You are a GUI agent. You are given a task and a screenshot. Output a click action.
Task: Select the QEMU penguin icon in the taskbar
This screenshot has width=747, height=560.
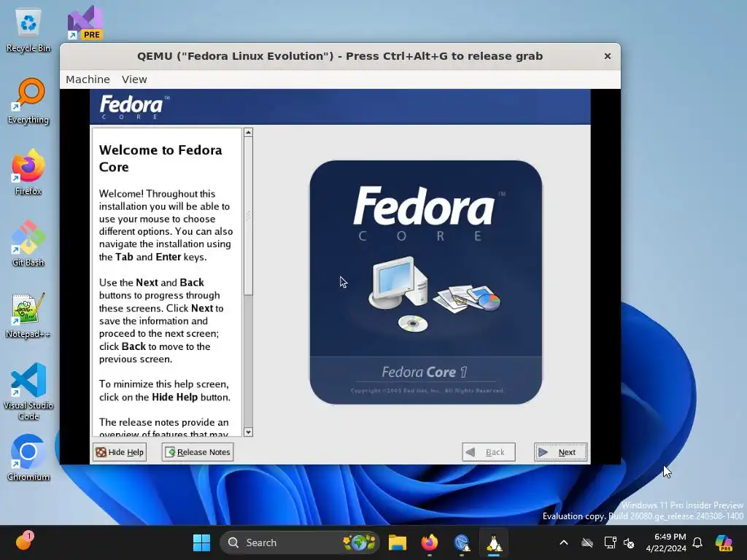494,542
